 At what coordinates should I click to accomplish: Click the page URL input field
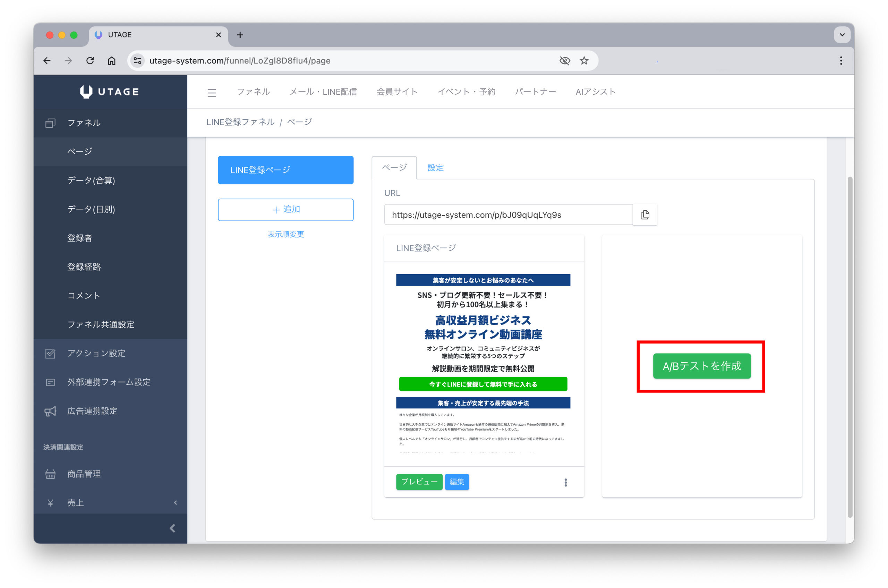click(508, 215)
